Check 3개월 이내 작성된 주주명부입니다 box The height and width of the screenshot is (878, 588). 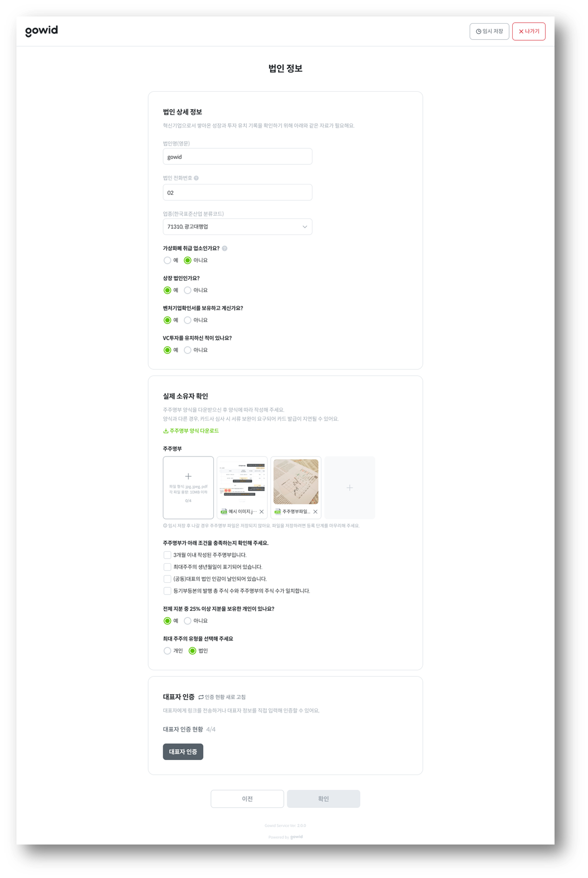click(x=167, y=555)
